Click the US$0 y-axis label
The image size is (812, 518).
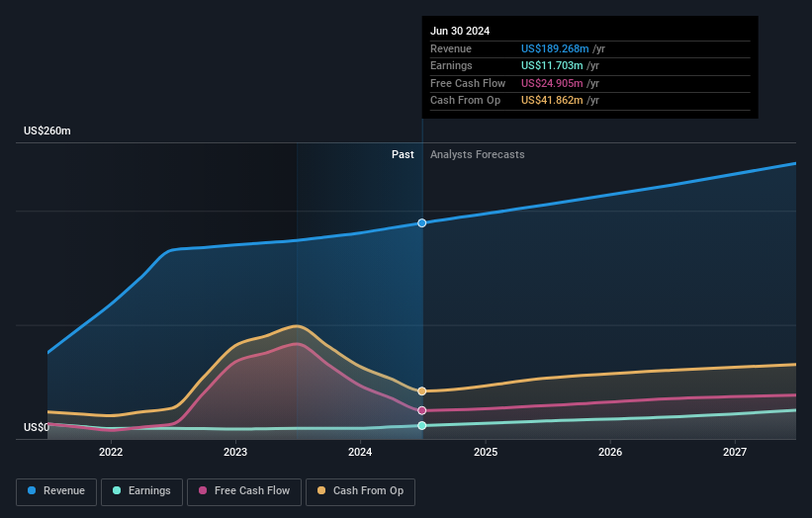coord(37,427)
